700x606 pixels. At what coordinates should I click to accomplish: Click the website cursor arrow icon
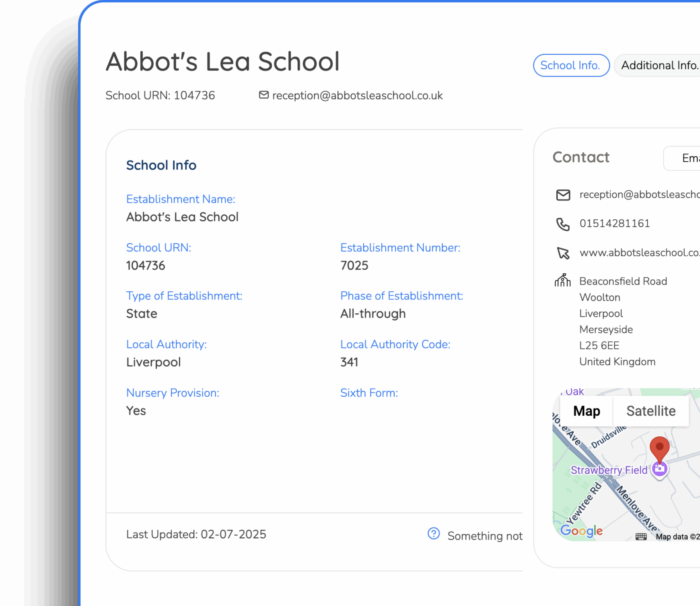(x=563, y=253)
